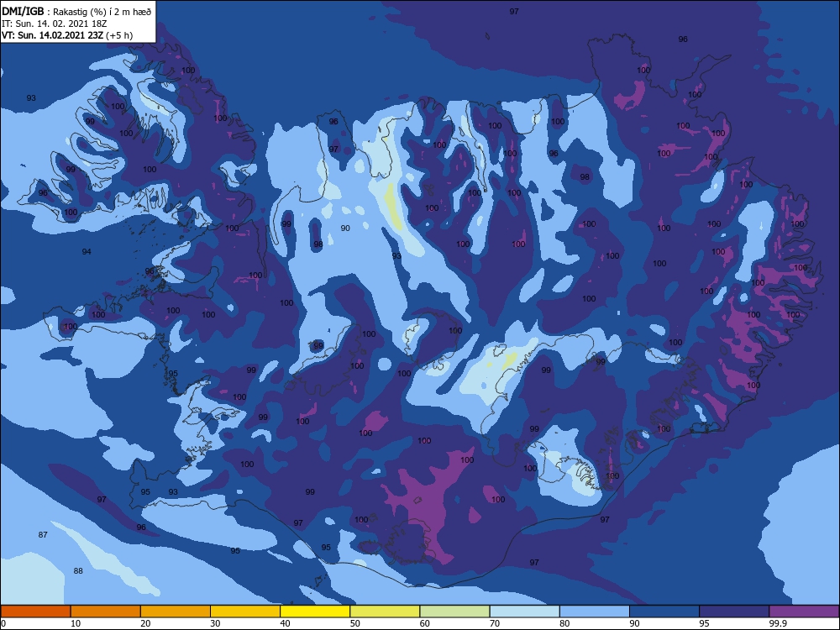Click the pale green swatch between 60 and 70
840x630 pixels.
tap(454, 612)
